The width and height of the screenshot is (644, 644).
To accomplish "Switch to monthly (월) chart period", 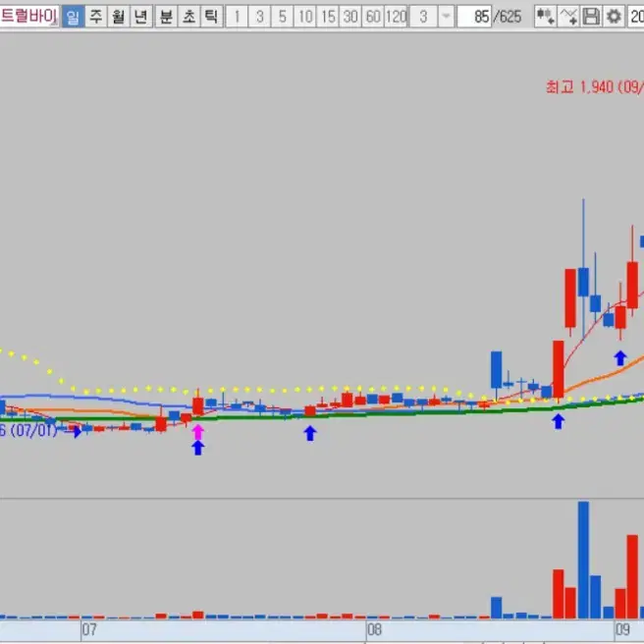I will [118, 17].
